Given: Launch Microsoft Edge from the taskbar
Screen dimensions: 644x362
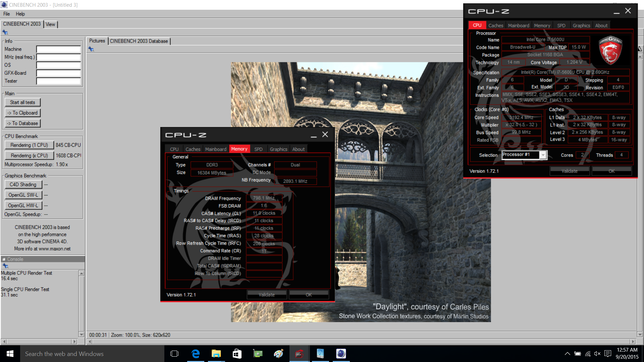Looking at the screenshot, I should point(196,354).
